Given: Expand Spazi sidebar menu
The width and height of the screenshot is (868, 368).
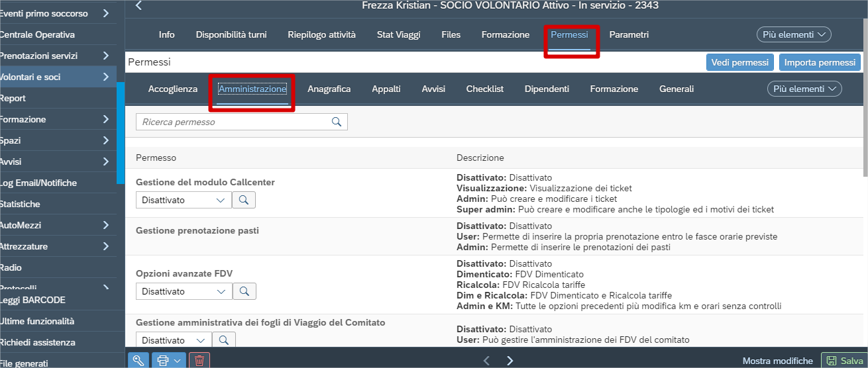Looking at the screenshot, I should point(106,140).
